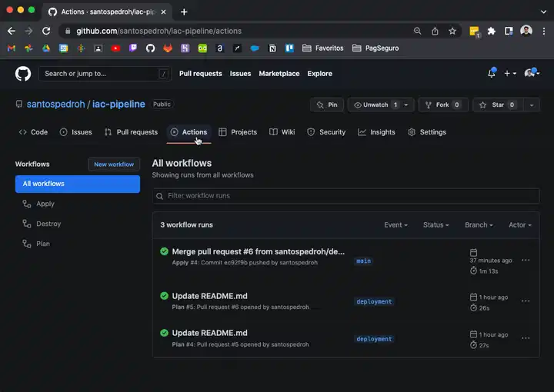The height and width of the screenshot is (392, 554).
Task: Click the iac-pipeline repository link
Action: pyautogui.click(x=118, y=104)
